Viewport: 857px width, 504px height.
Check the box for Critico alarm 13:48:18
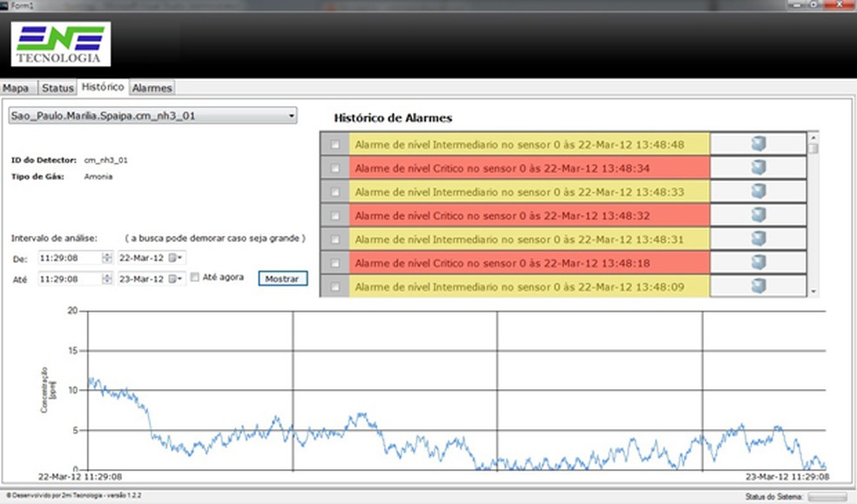[335, 263]
